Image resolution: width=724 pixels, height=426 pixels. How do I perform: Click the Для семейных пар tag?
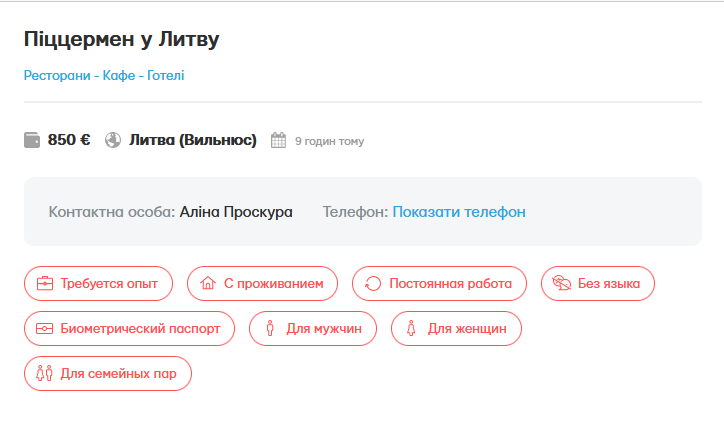107,374
